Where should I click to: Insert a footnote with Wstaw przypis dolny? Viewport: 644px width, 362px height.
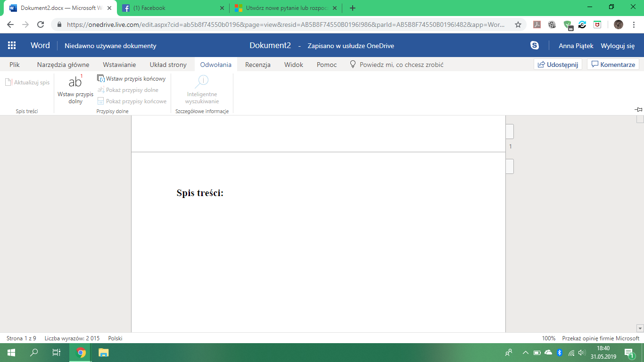pyautogui.click(x=75, y=89)
